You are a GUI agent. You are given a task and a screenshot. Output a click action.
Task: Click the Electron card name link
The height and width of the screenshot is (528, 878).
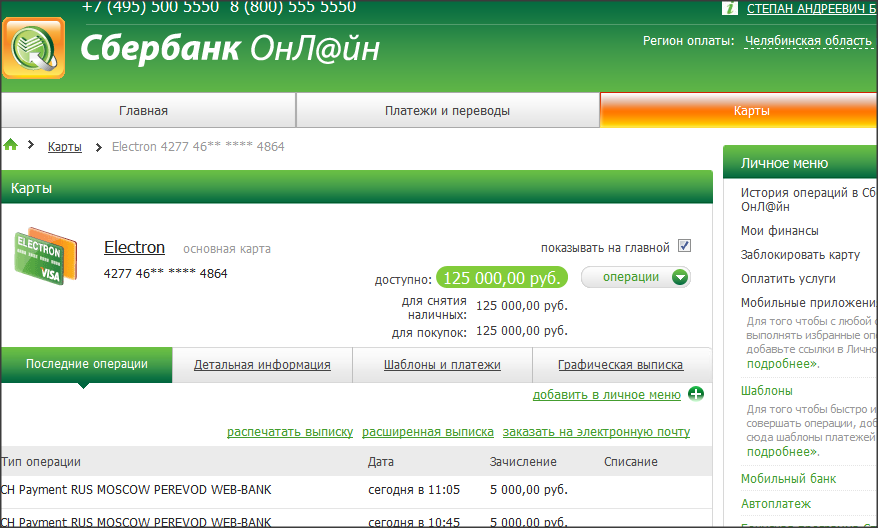click(x=134, y=247)
